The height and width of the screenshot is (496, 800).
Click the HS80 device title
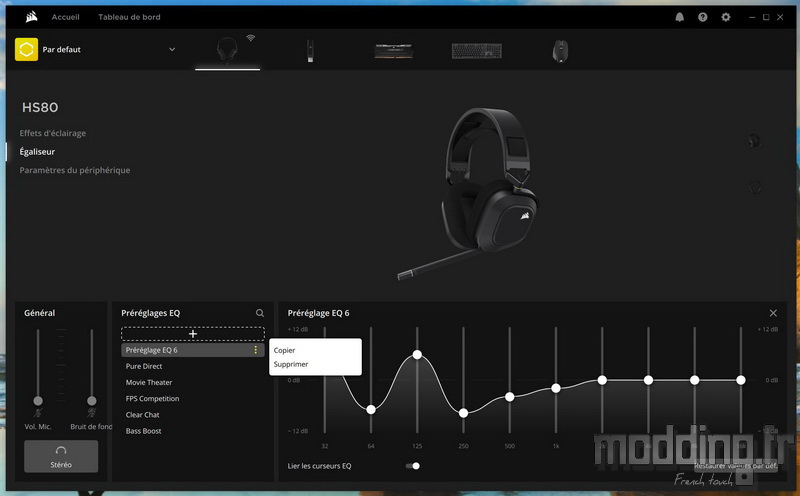coord(40,107)
